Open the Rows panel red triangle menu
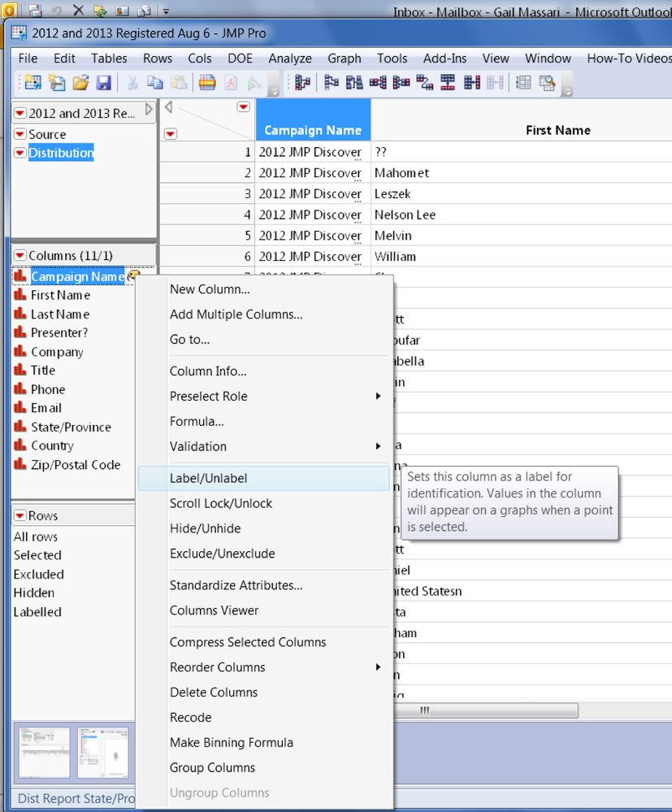 tap(20, 515)
